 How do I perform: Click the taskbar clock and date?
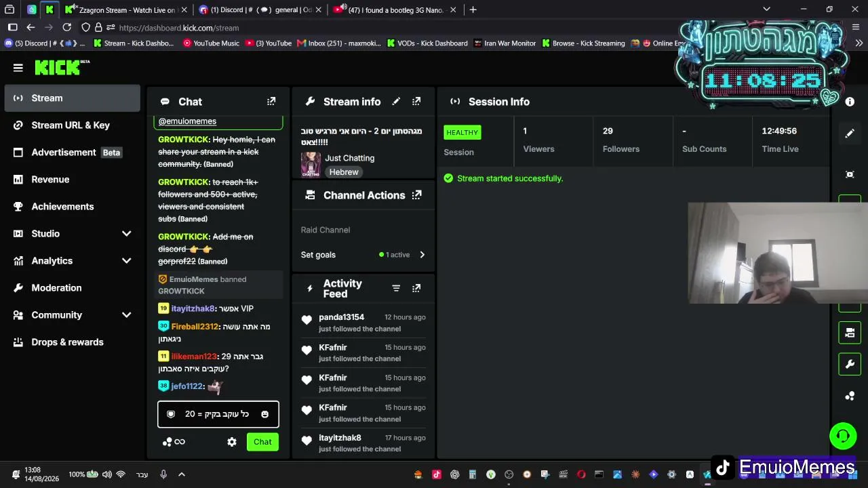[x=41, y=474]
